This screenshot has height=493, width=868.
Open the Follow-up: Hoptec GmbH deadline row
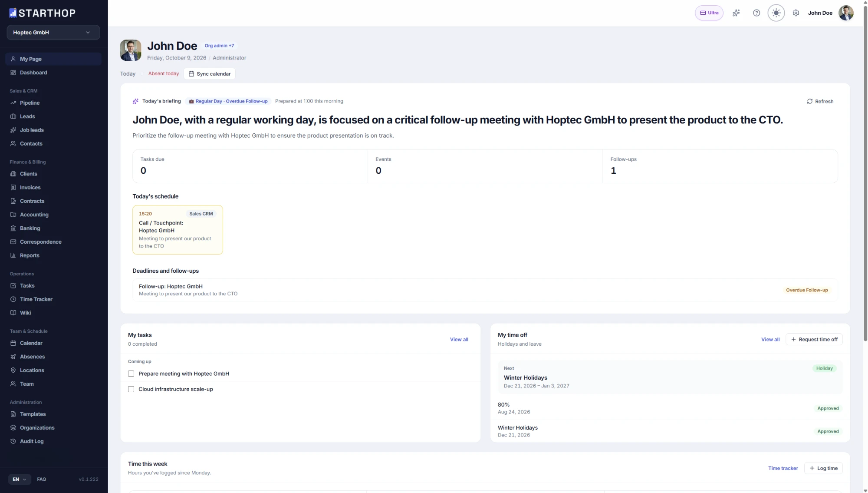485,290
